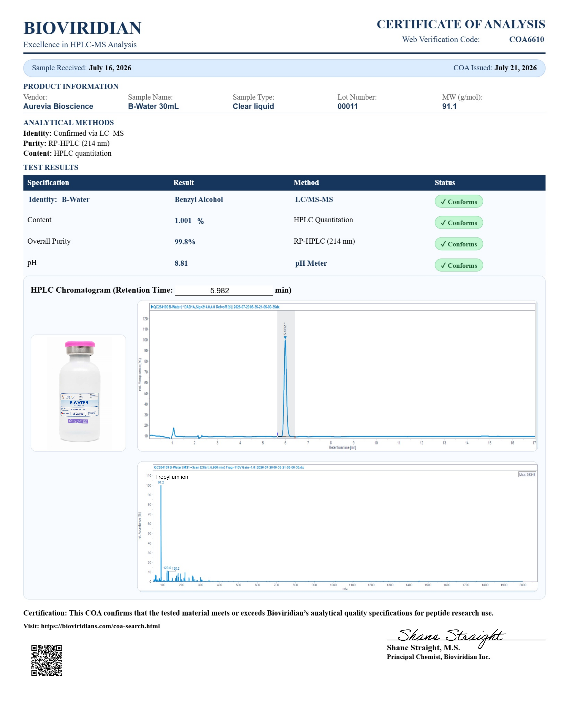This screenshot has height=728, width=563.
Task: Click the Tropylium ion annotation
Action: pos(171,477)
